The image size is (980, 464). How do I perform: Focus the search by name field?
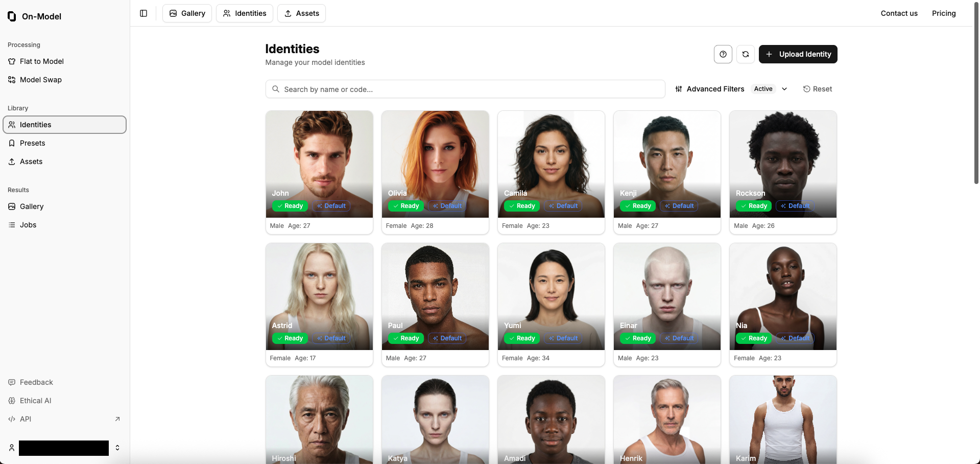(x=465, y=89)
